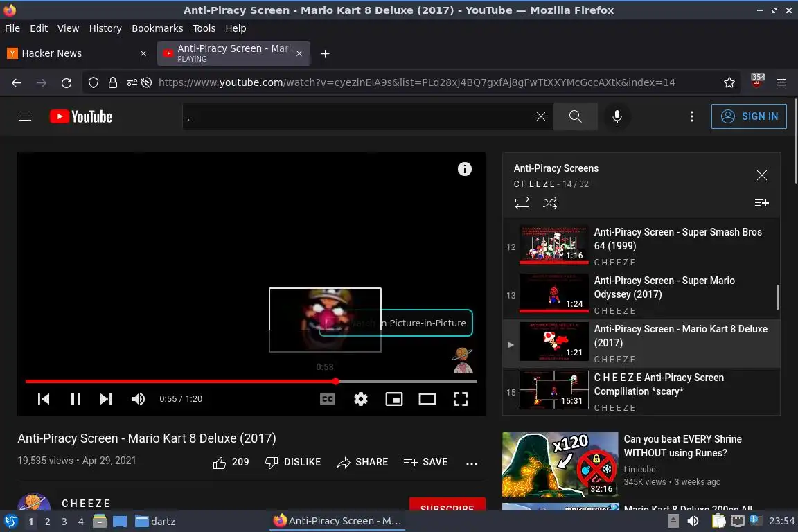Seek on the red video progress bar
The image size is (798, 532).
[x=251, y=381]
